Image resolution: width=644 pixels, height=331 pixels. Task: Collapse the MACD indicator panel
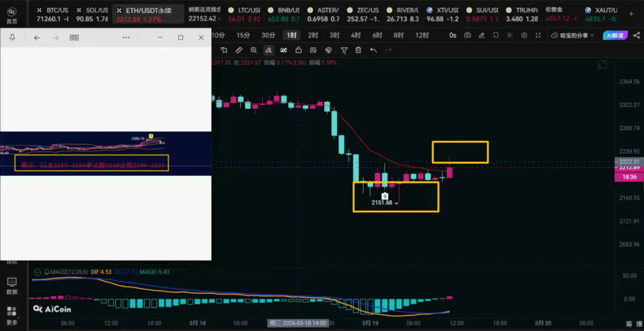[x=37, y=272]
